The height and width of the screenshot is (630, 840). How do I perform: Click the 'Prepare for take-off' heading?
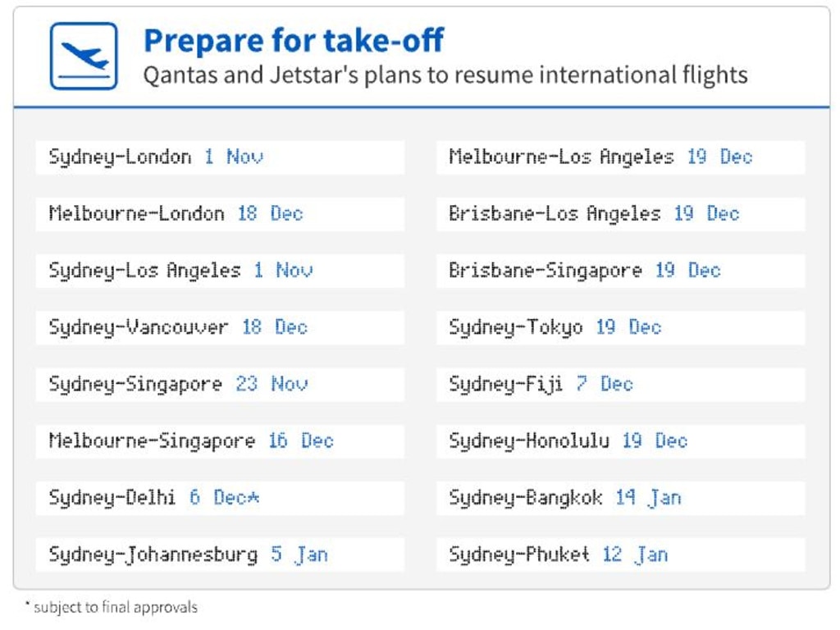click(294, 40)
